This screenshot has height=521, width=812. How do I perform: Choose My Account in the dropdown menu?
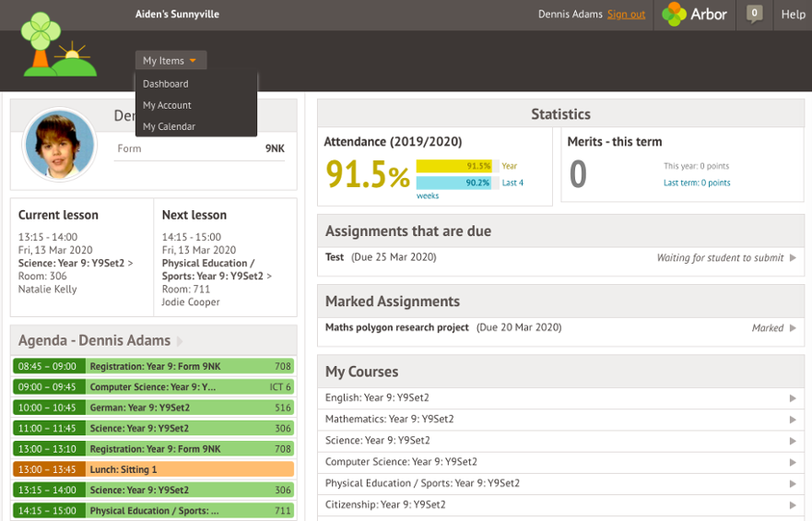point(167,105)
